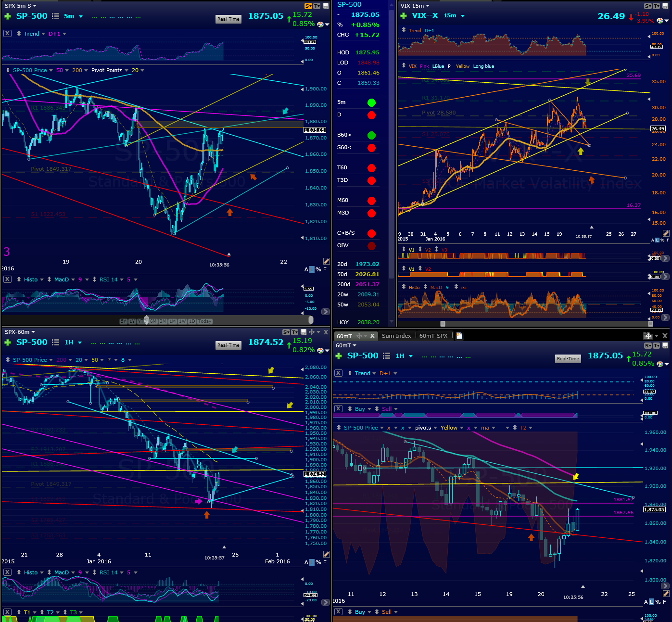
Task: Click scroll right arrow in VIX v1 v2 v3 pane
Action: click(665, 258)
